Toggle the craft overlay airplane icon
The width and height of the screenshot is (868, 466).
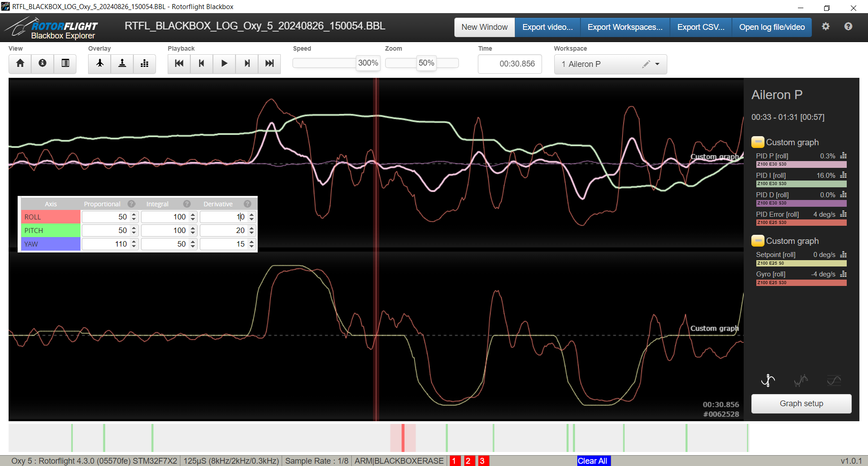point(100,63)
